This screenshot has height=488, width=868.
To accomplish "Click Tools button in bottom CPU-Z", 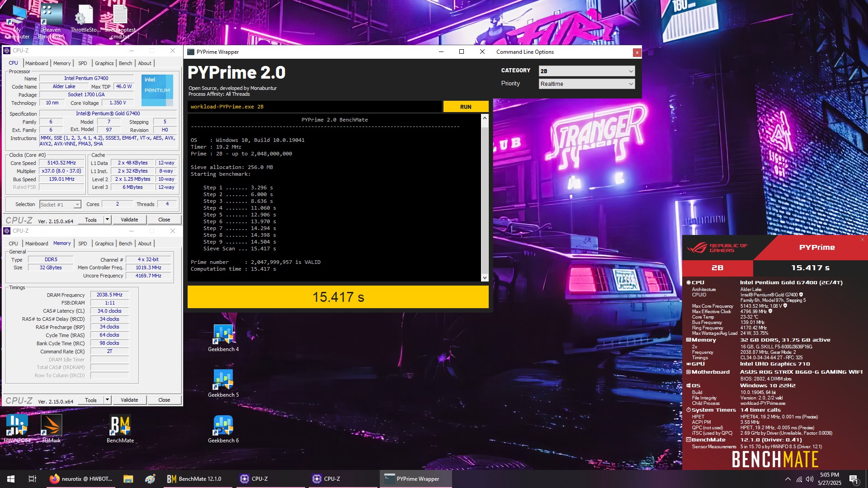I will pyautogui.click(x=91, y=400).
